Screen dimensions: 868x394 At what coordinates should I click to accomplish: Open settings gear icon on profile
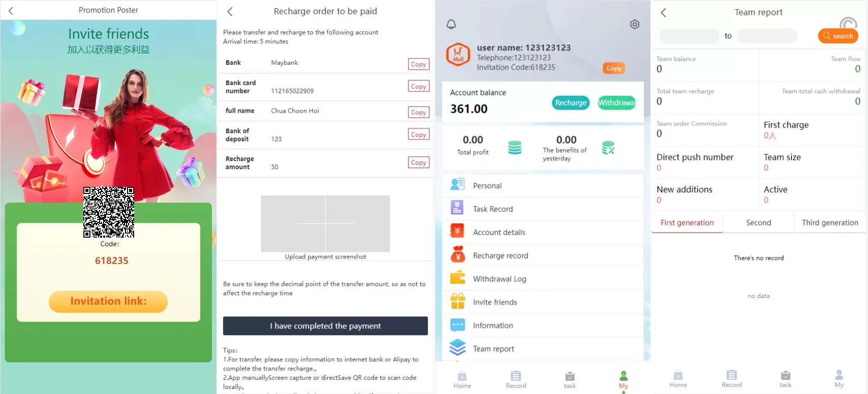[x=634, y=24]
